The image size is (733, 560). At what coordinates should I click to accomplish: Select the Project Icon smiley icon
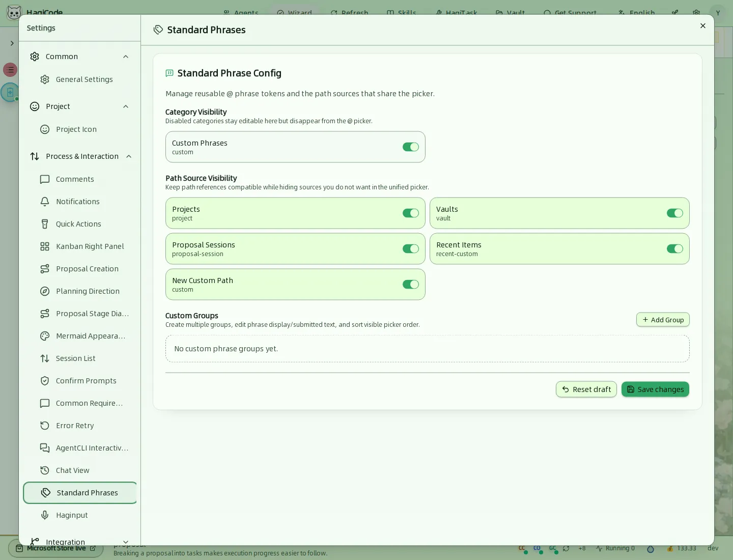[45, 129]
